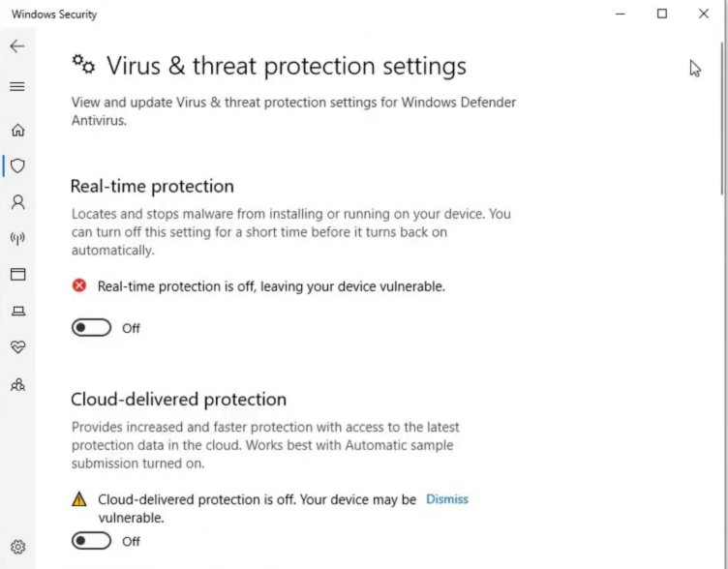Enable Cloud-delivered protection toggle
Image resolution: width=728 pixels, height=569 pixels.
pyautogui.click(x=92, y=541)
